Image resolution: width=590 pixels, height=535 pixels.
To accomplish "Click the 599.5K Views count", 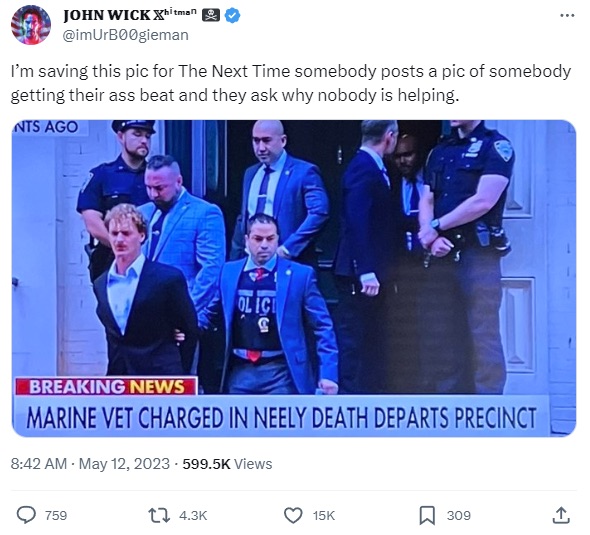I will tap(227, 464).
